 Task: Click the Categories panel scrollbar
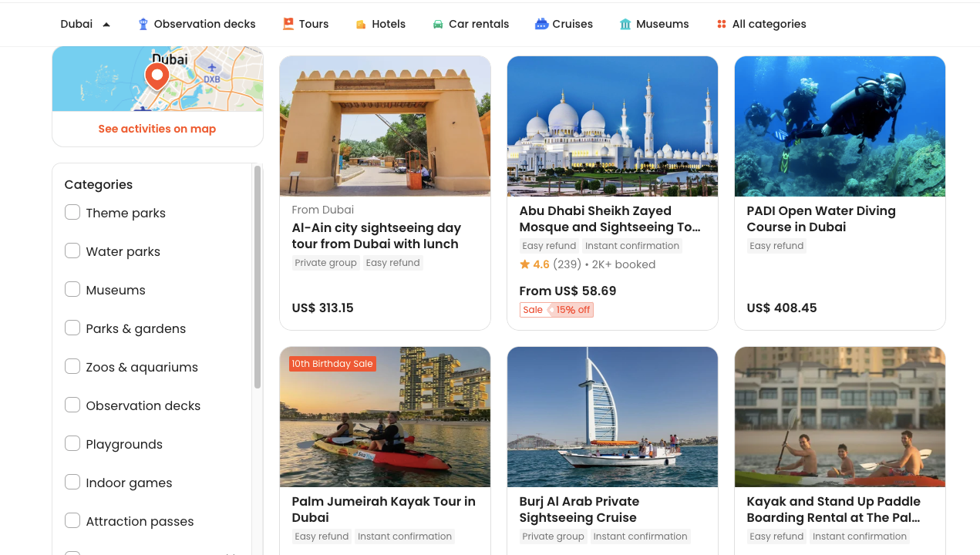tap(258, 277)
